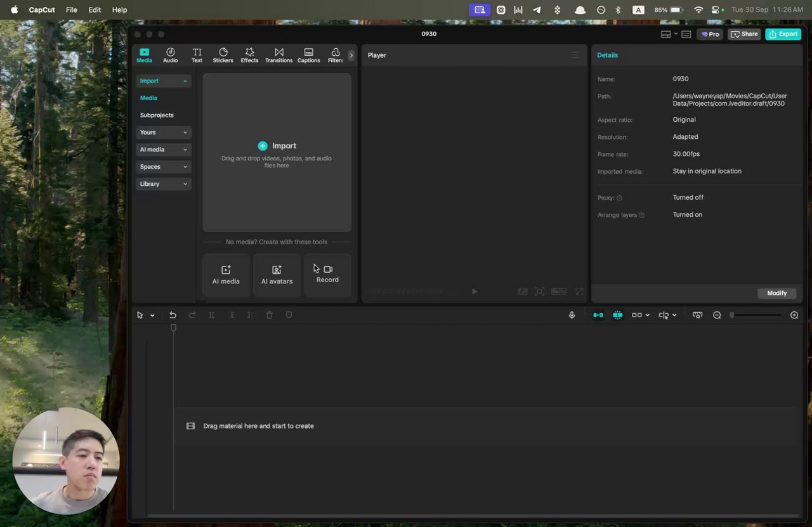Switch to the Filters tab
Viewport: 812px width, 527px height.
tap(336, 55)
